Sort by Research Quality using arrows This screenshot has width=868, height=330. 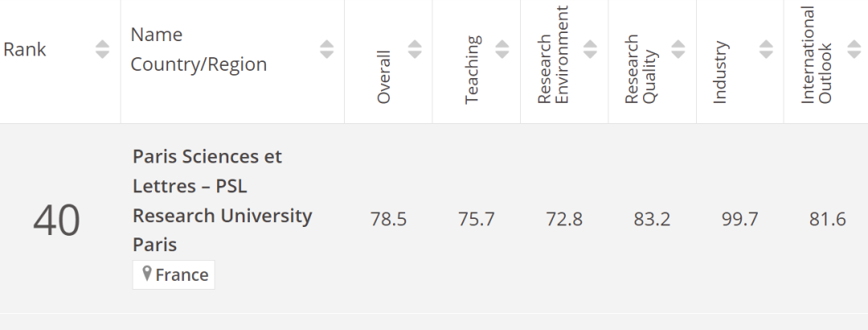coord(678,49)
